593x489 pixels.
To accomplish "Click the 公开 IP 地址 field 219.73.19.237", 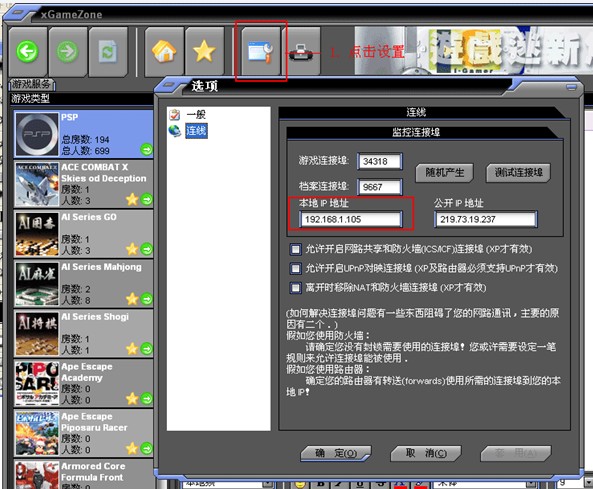I will [486, 219].
